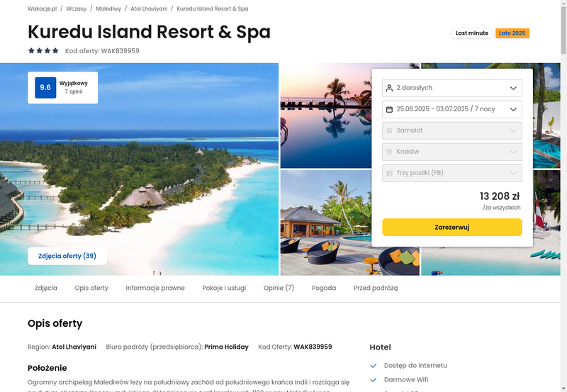Open the sunset pool palm photo thumbnail
Screen dimensions: 567x392
click(x=326, y=116)
